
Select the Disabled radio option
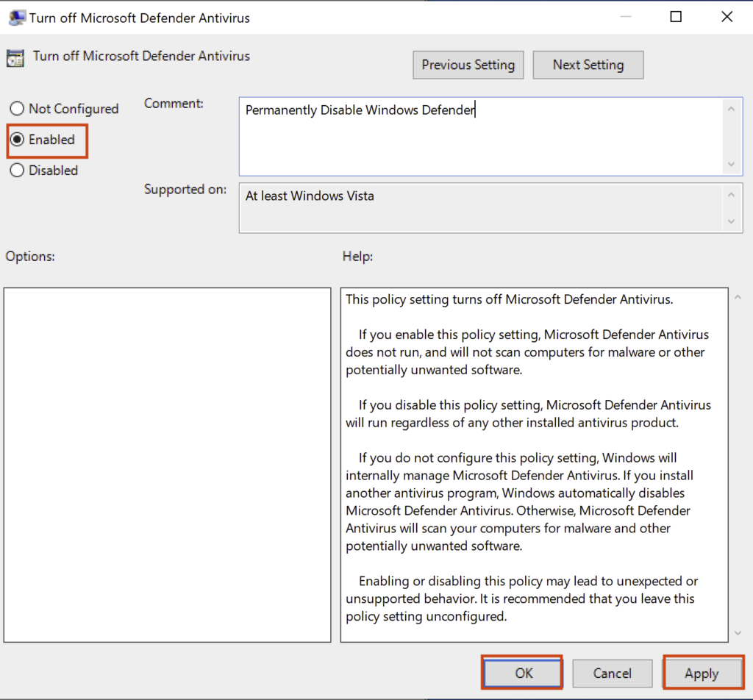[17, 171]
